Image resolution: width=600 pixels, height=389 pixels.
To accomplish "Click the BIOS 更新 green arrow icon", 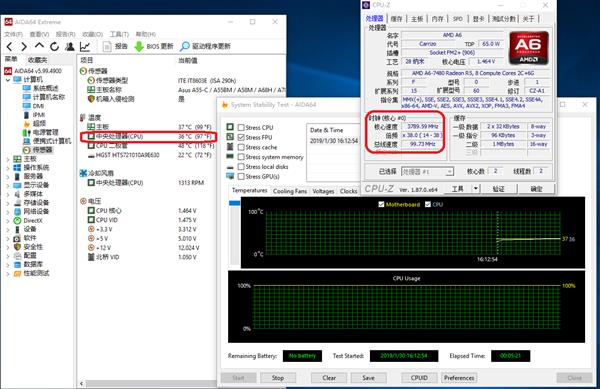I will (x=139, y=47).
